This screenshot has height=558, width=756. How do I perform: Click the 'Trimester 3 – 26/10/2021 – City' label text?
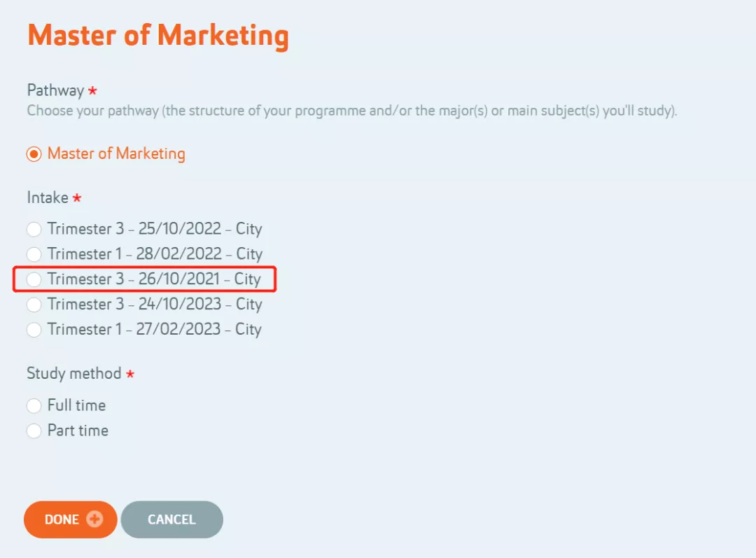pyautogui.click(x=154, y=279)
